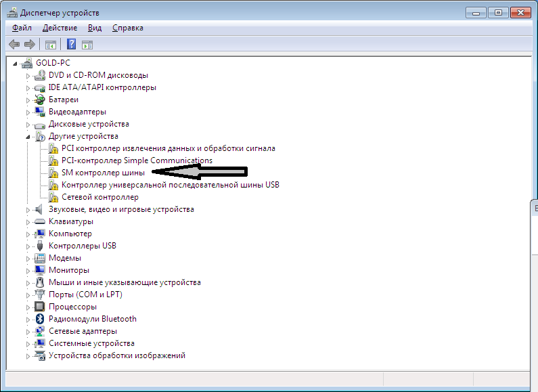Select PCI контроллер извлечения данных и обработки сигнала
Image resolution: width=538 pixels, height=392 pixels.
coord(169,148)
